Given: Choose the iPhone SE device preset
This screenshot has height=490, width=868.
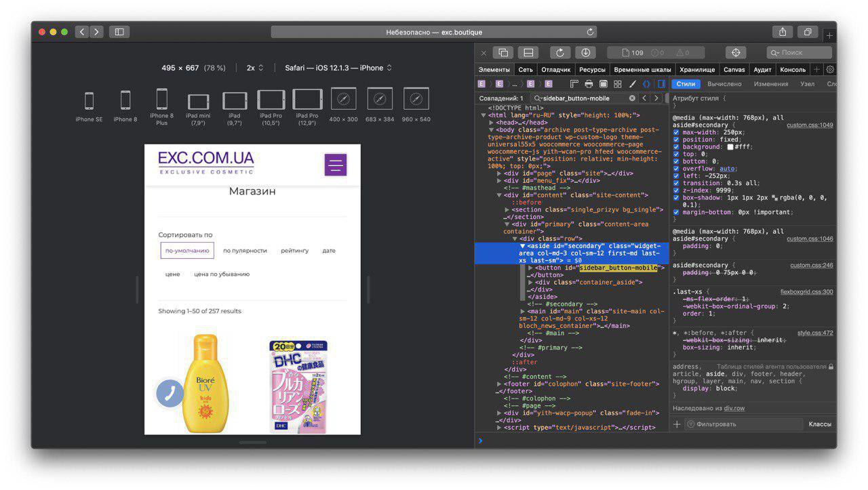Looking at the screenshot, I should click(89, 106).
